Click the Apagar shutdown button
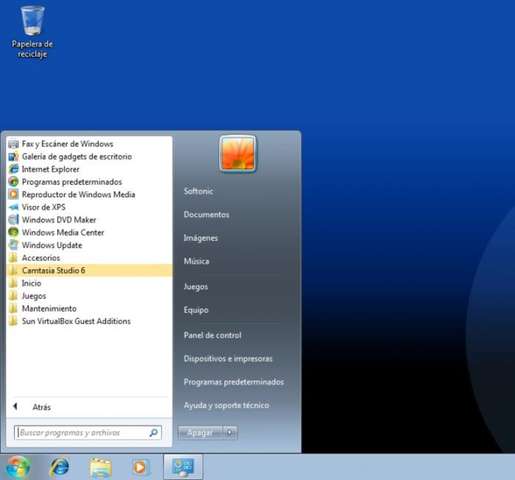The image size is (515, 480). [201, 433]
